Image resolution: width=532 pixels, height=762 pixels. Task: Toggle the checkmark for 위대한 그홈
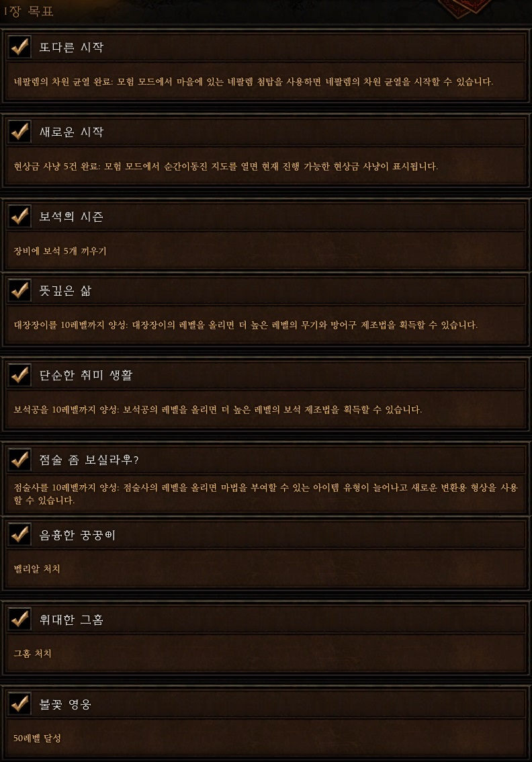click(x=20, y=619)
